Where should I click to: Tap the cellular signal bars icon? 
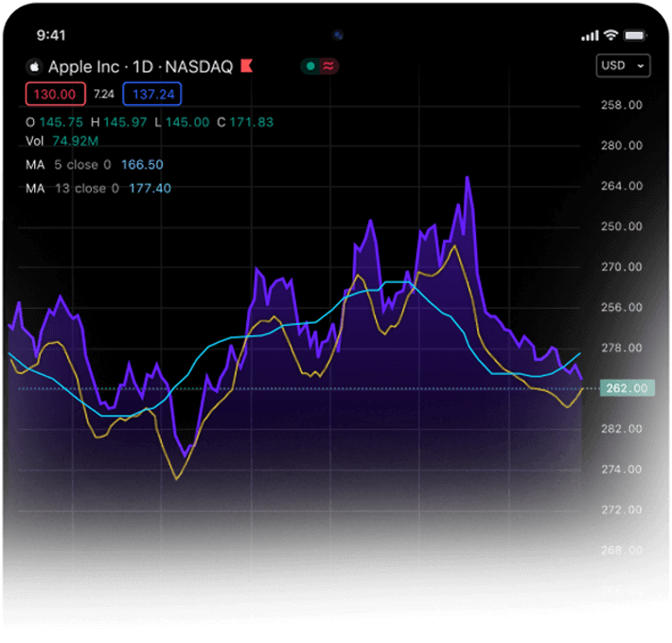(x=590, y=35)
